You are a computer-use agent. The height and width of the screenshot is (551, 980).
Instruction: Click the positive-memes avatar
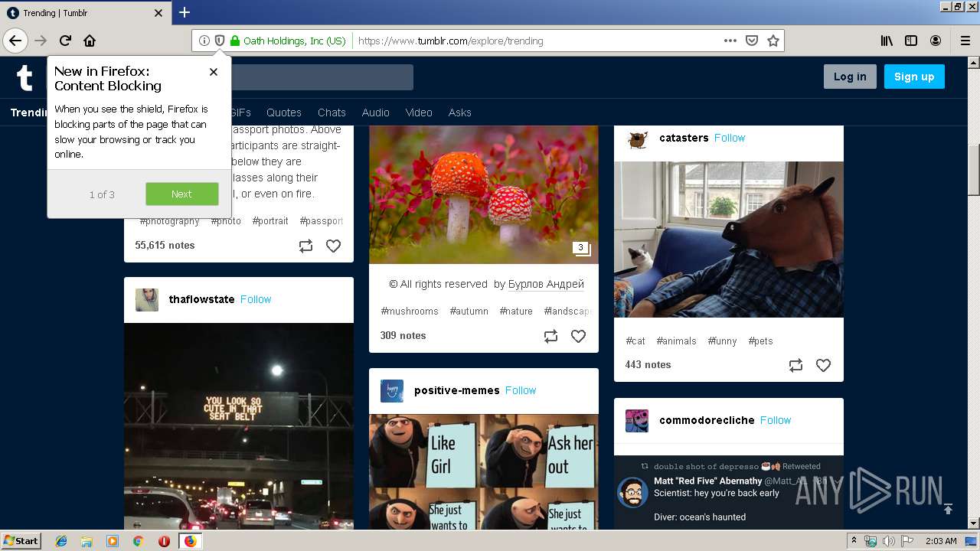pyautogui.click(x=392, y=391)
